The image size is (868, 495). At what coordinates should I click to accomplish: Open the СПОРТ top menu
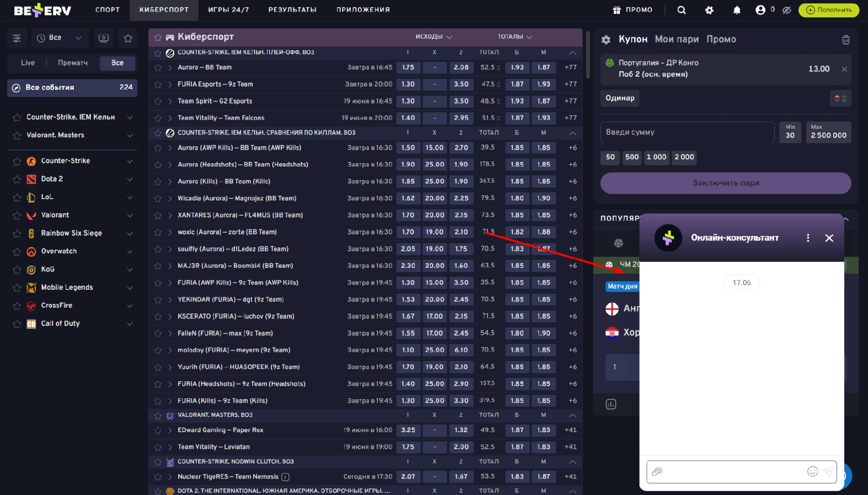107,10
